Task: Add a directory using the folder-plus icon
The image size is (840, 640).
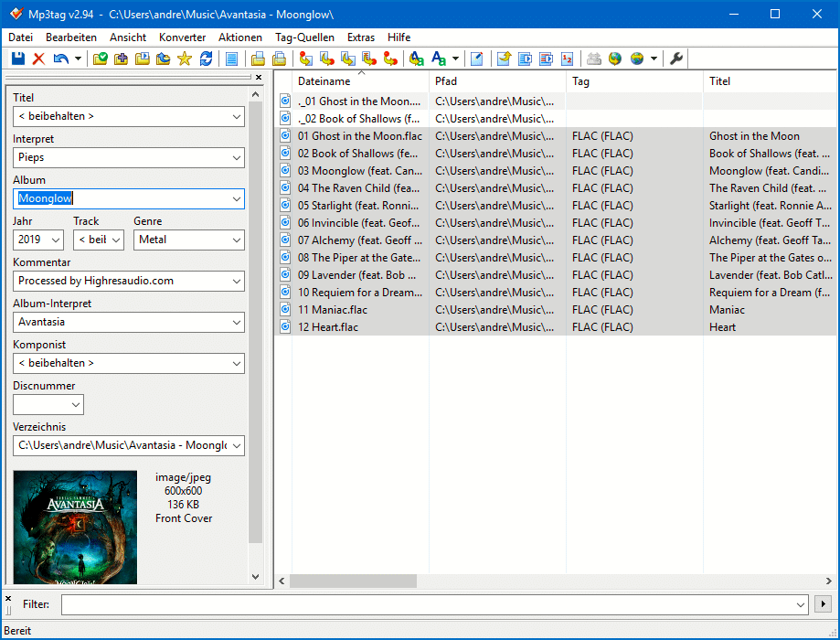Action: point(121,59)
